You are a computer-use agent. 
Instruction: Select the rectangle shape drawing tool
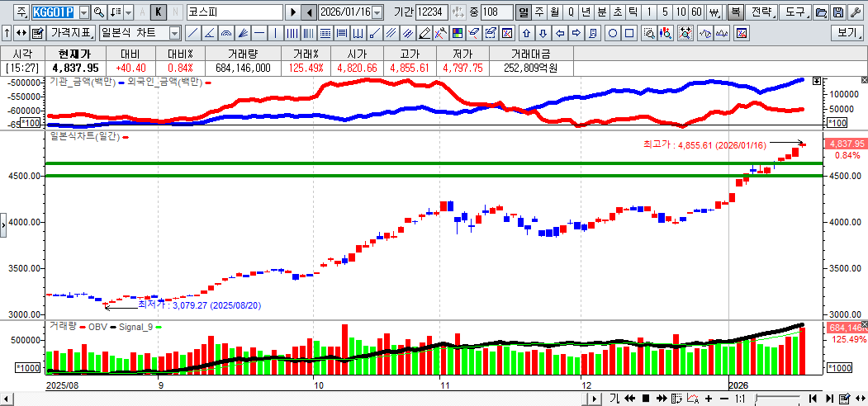click(629, 33)
